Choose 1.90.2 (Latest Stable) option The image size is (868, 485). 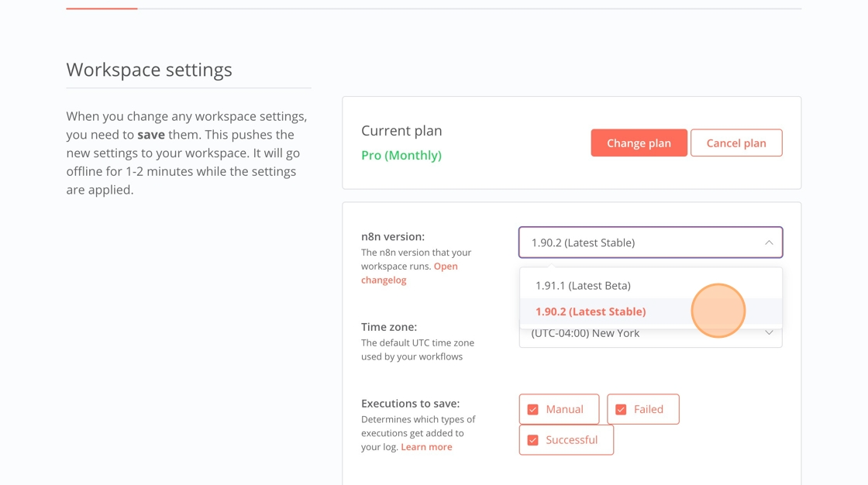click(x=591, y=311)
